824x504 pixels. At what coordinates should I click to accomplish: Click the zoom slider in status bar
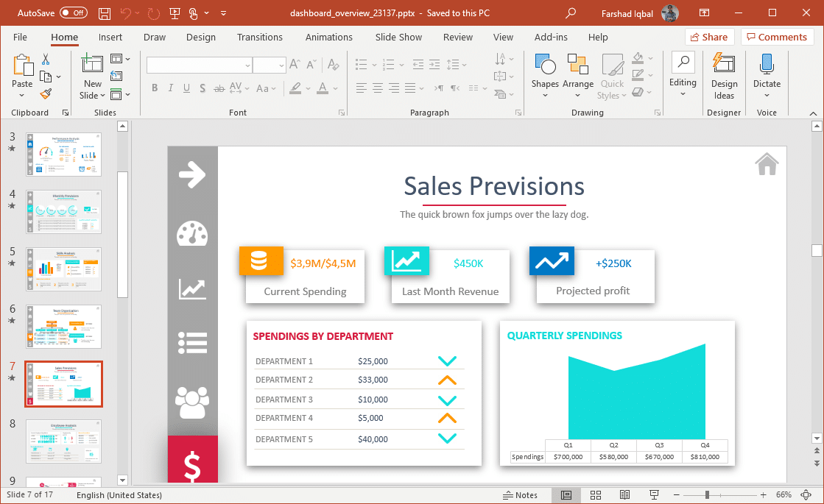(706, 495)
